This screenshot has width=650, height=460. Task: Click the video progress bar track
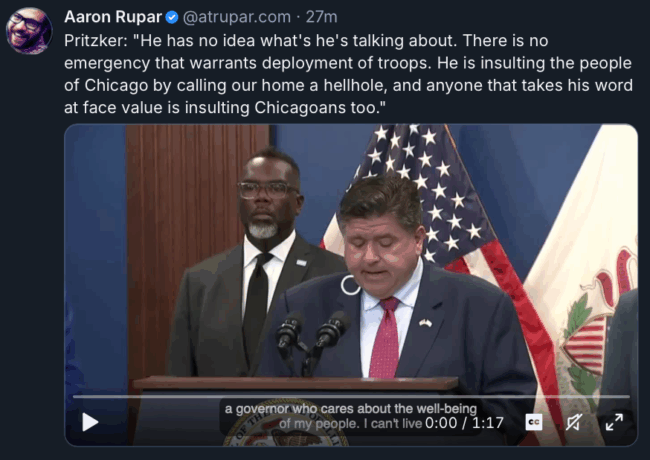[x=351, y=397]
